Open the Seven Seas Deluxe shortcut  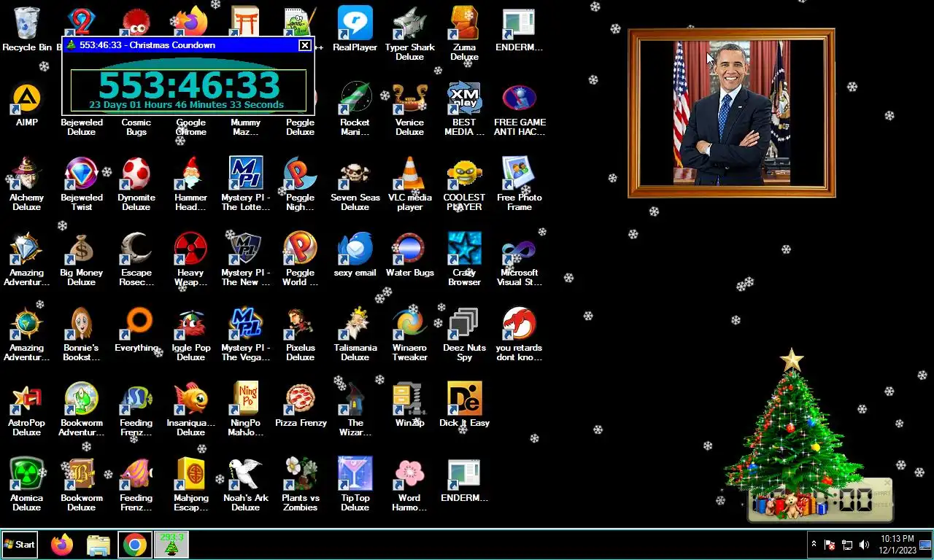(x=355, y=184)
